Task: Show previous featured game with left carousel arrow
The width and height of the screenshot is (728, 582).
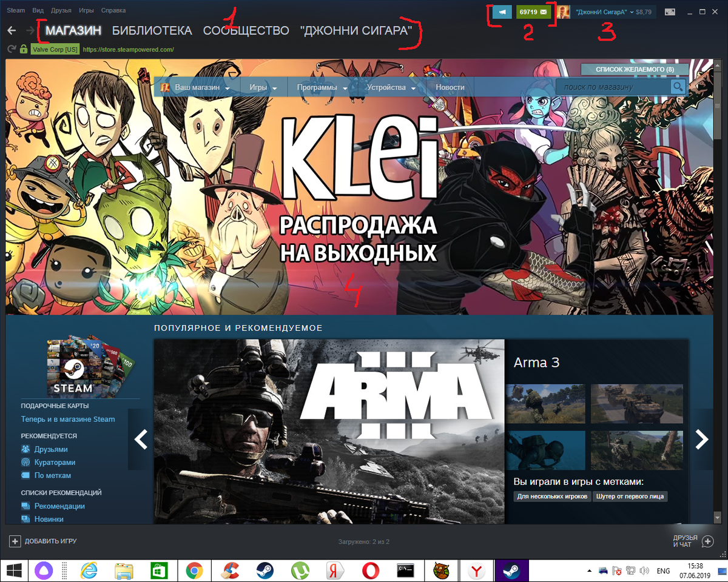Action: pyautogui.click(x=141, y=439)
